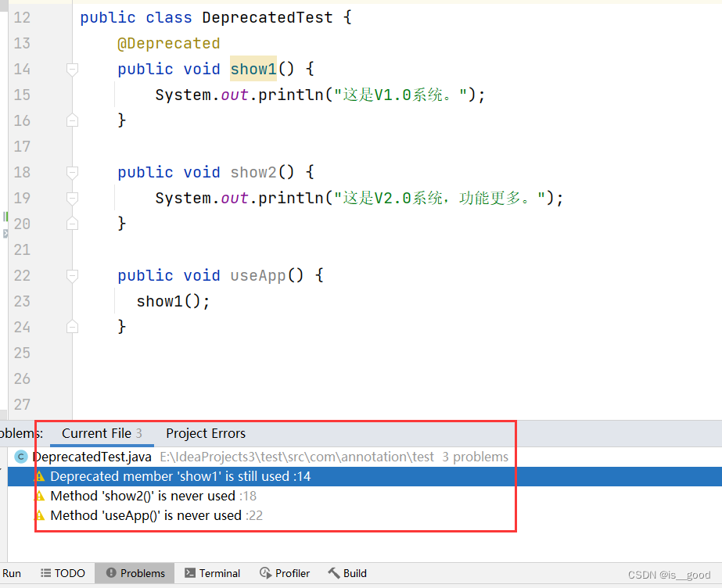The image size is (722, 588).
Task: Click line number 27 in gutter
Action: point(22,405)
